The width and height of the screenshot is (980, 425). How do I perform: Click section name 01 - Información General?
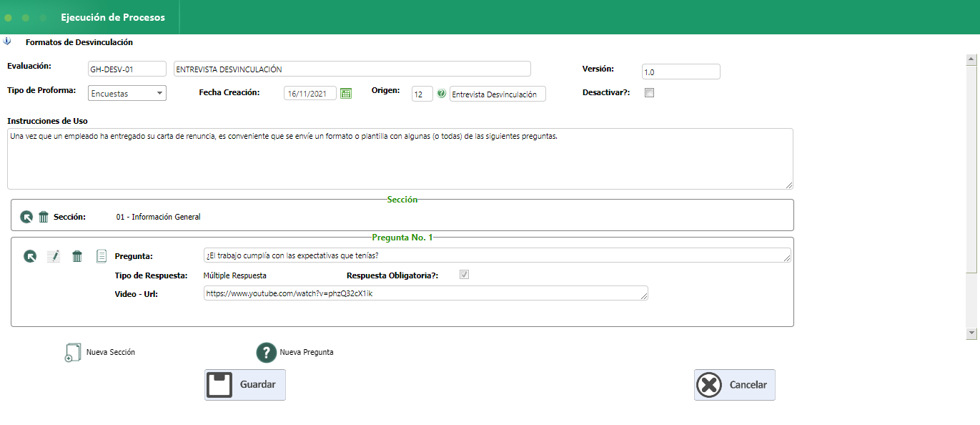point(159,217)
